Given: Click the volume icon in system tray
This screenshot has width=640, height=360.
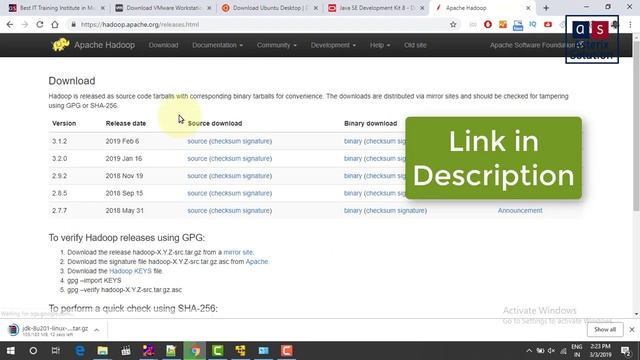Looking at the screenshot, I should pyautogui.click(x=551, y=351).
